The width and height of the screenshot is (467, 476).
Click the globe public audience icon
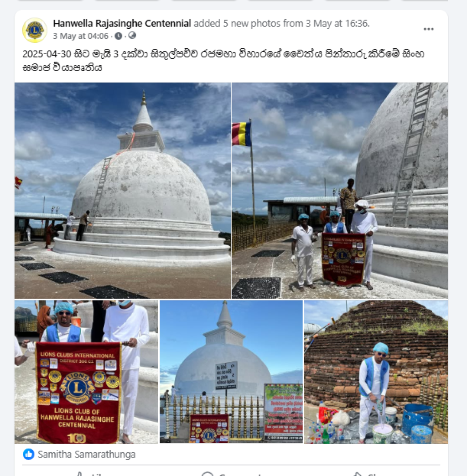pos(132,36)
